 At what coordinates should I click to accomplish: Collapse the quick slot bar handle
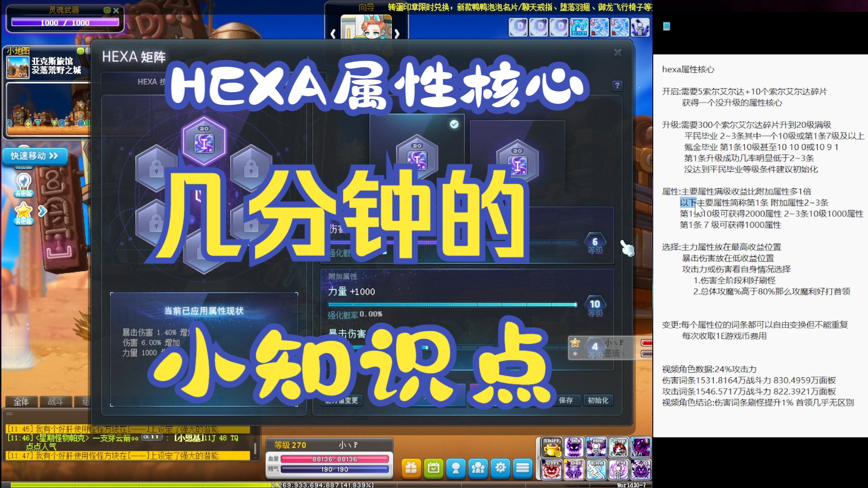point(538,459)
